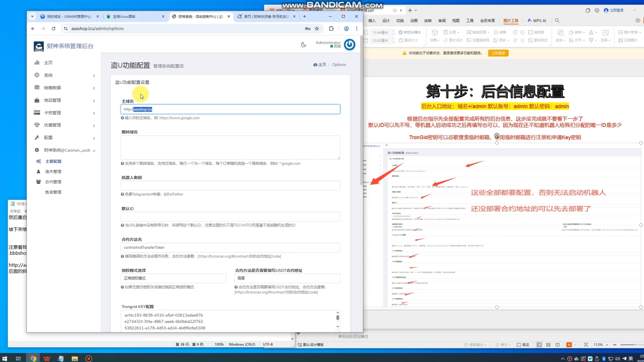Viewport: 644px width, 362px height.
Task: Click 批注 in WPS status bar
Action: coord(523,345)
